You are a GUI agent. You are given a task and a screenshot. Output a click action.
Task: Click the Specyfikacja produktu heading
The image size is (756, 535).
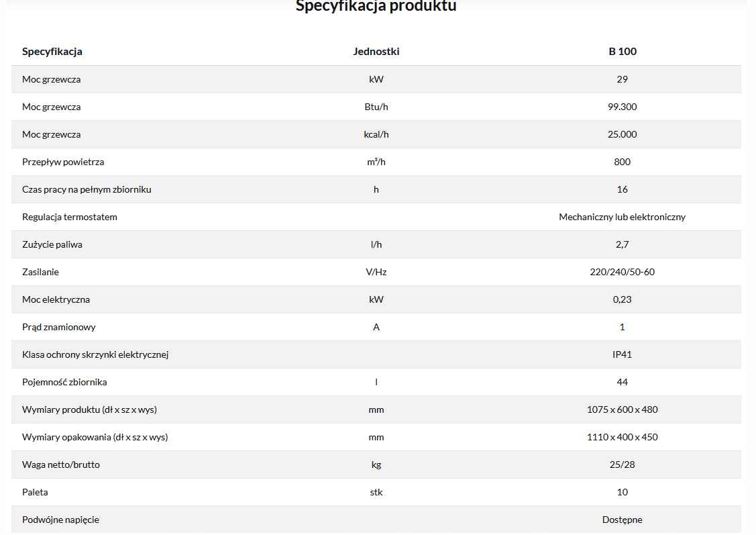[x=376, y=7]
